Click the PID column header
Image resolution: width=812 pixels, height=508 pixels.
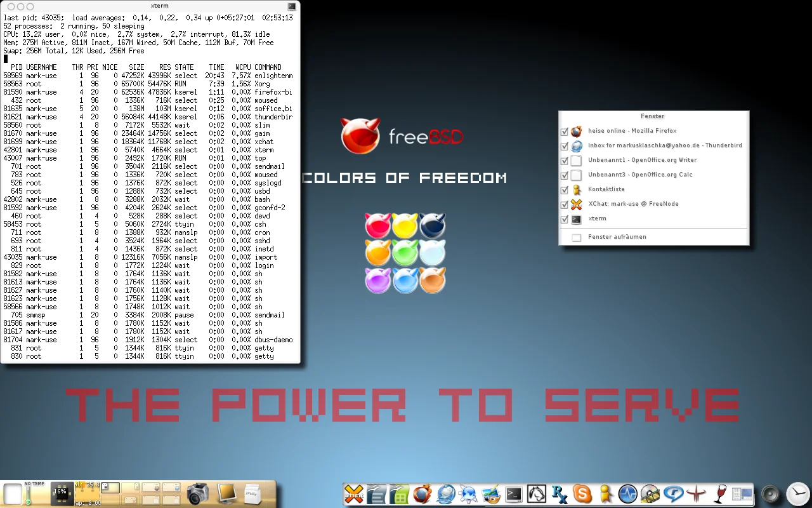16,67
